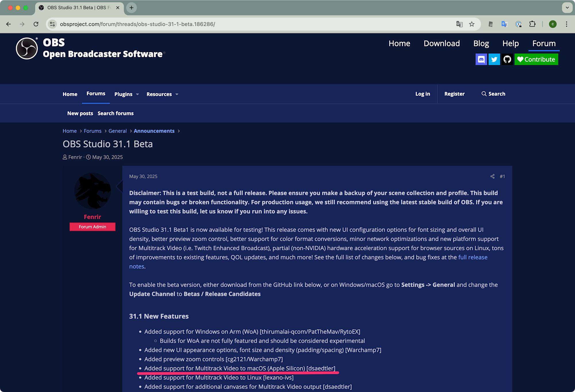Click Announcements breadcrumb link

pyautogui.click(x=154, y=131)
